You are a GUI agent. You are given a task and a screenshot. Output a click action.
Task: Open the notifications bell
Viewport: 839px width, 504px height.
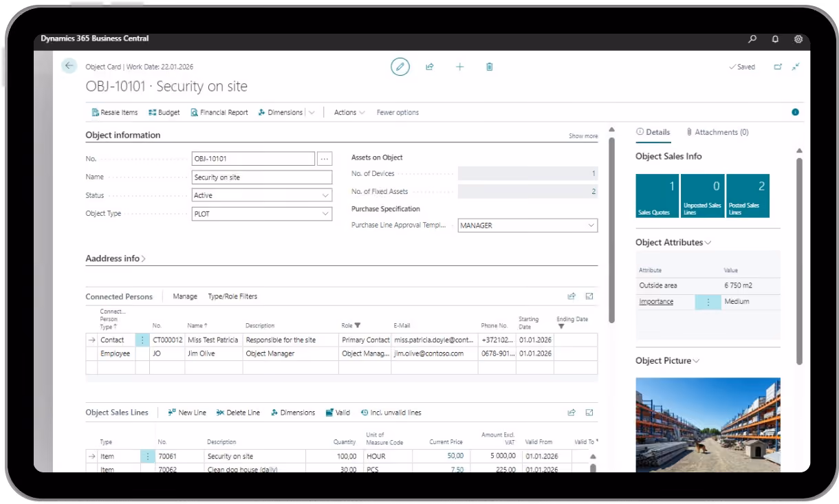776,39
